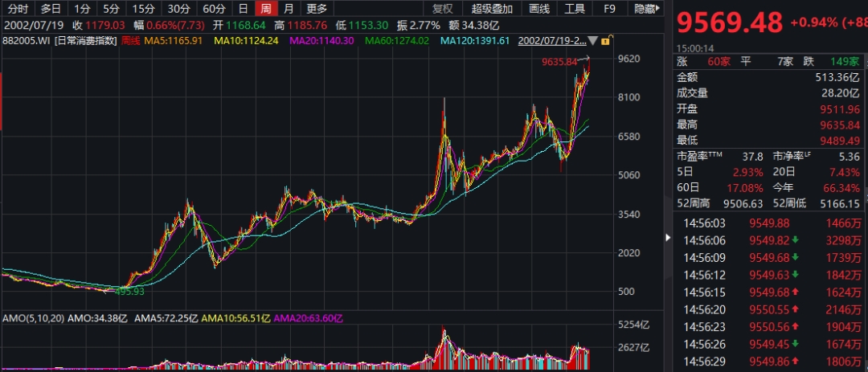Click the MA10:1124.24 indicator label

248,40
